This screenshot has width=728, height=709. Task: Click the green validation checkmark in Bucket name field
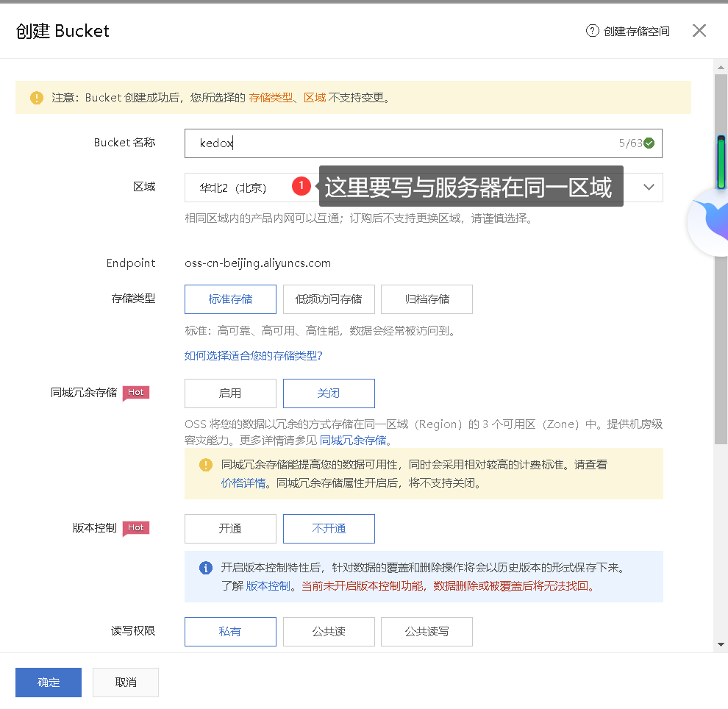point(649,143)
